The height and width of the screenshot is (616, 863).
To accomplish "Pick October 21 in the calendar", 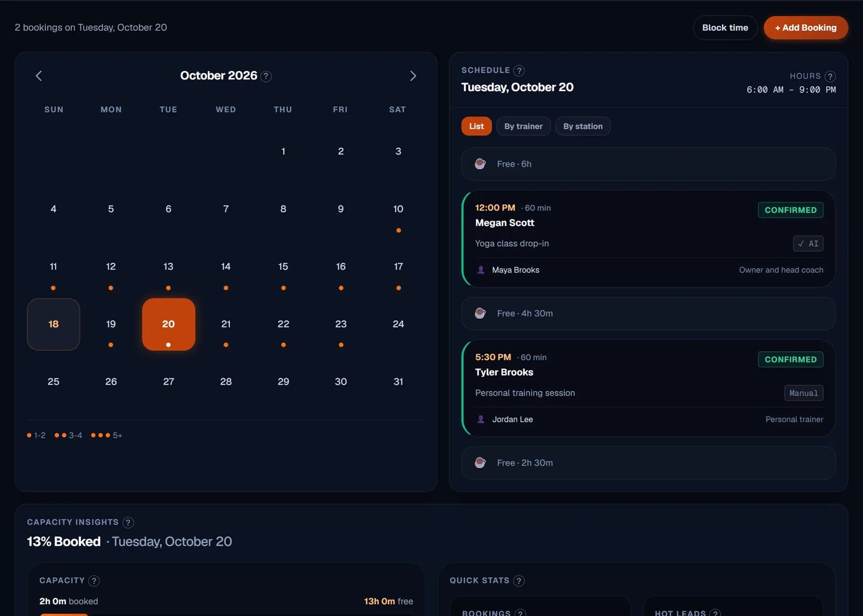I will click(x=226, y=324).
